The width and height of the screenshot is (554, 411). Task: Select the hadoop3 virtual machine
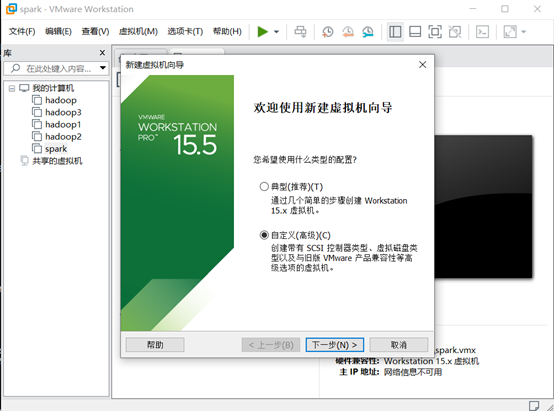tap(63, 112)
